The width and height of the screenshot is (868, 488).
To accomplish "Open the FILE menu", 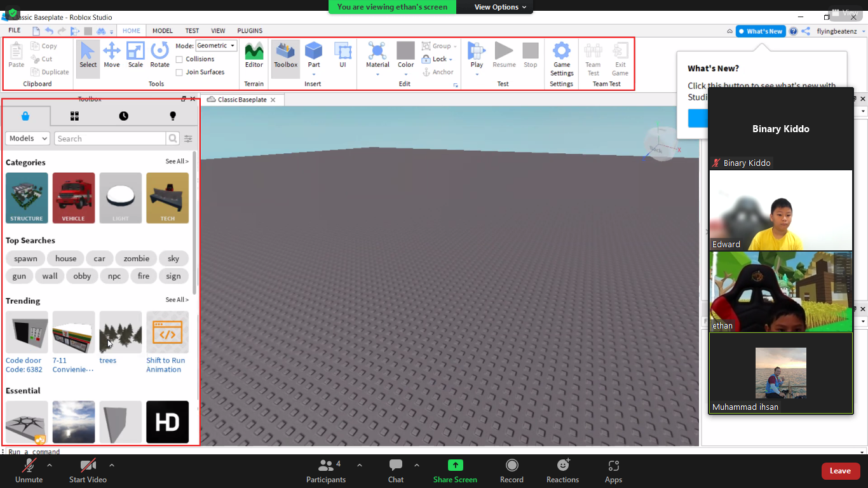I will pyautogui.click(x=14, y=30).
